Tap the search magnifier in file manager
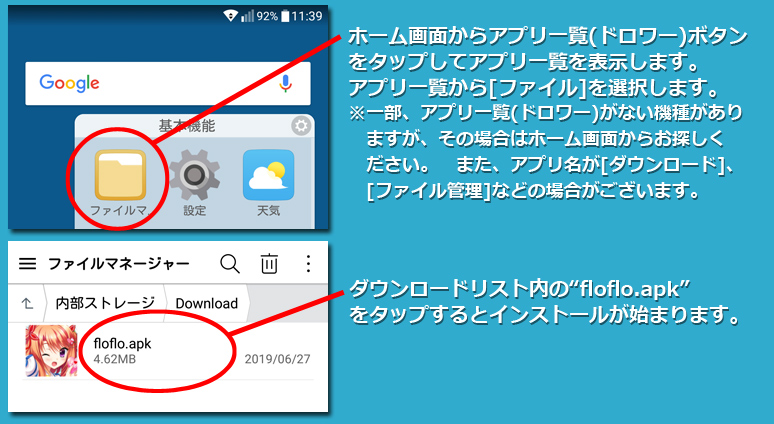Image resolution: width=774 pixels, height=424 pixels. click(230, 264)
